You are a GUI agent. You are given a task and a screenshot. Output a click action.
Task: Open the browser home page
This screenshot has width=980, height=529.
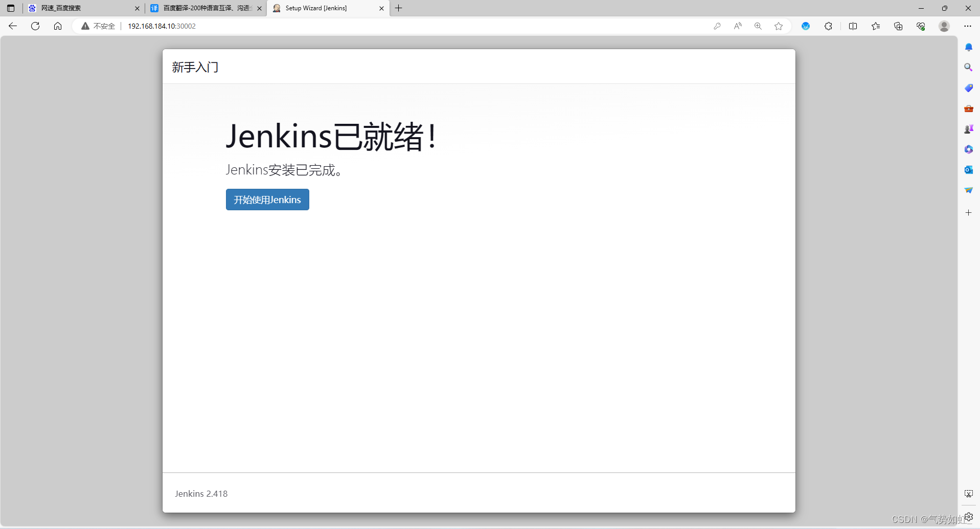(x=58, y=26)
